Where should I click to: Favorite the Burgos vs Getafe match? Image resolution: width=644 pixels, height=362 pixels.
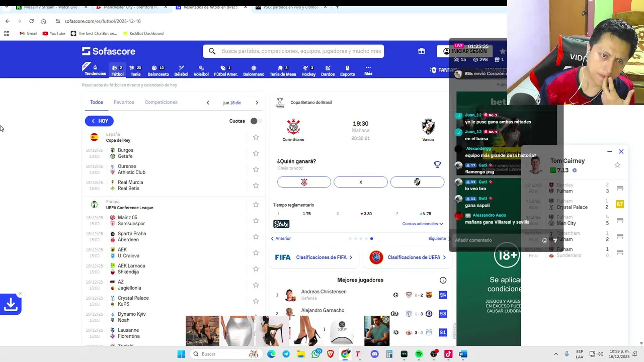256,153
